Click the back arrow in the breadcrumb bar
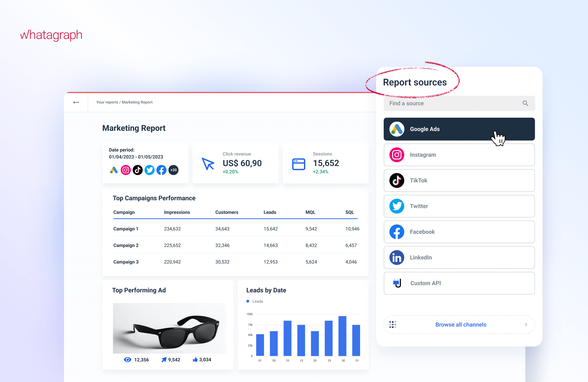Viewport: 588px width, 382px height. coord(76,102)
